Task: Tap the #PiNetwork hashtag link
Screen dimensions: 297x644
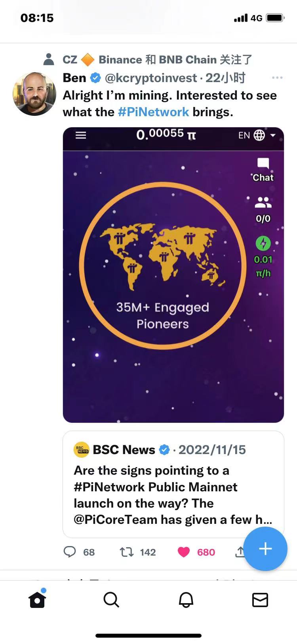Action: (x=153, y=112)
